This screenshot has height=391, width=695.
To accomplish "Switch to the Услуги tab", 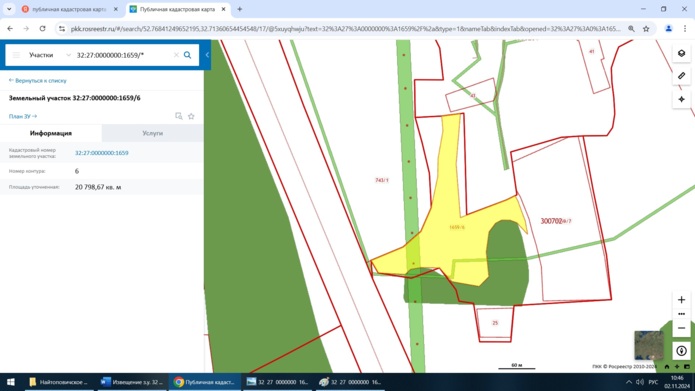I will click(x=152, y=133).
